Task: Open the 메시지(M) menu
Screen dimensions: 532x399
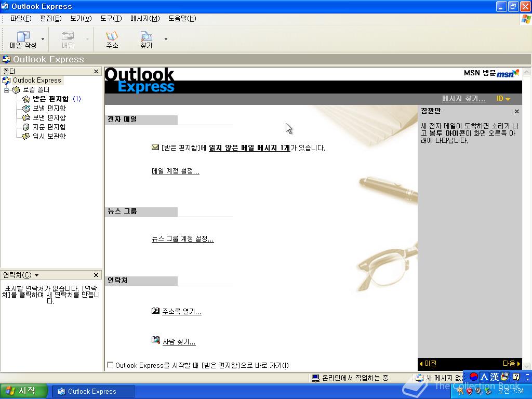Action: [x=145, y=19]
